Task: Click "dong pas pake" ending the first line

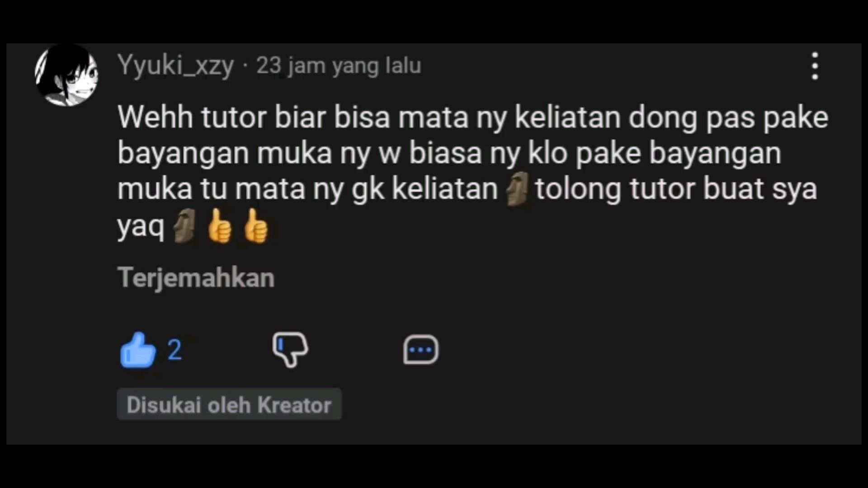Action: (728, 118)
